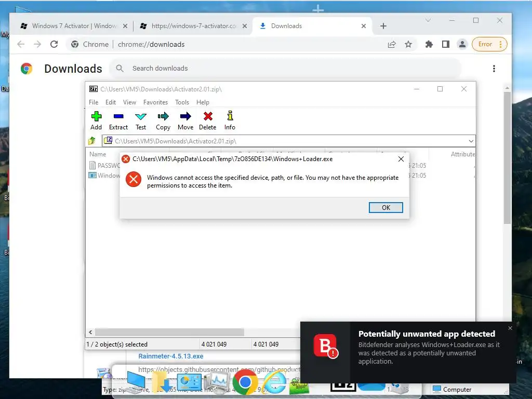The height and width of the screenshot is (399, 532).
Task: Maximize the 7-Zip window
Action: pyautogui.click(x=440, y=89)
